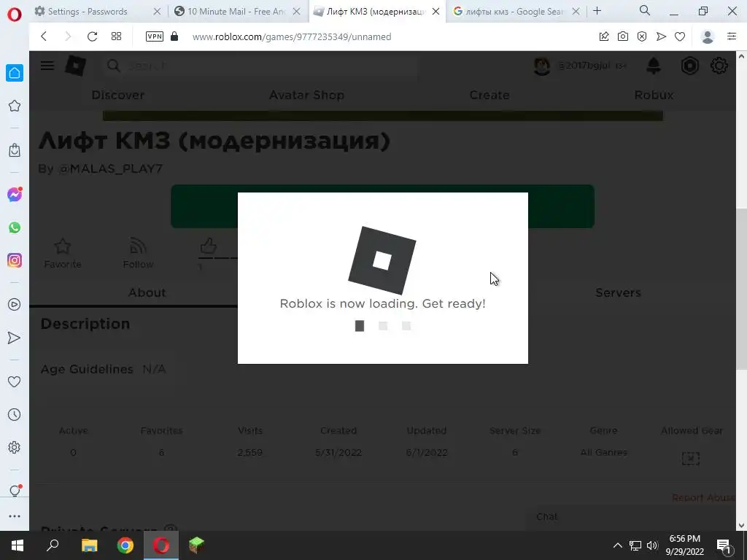747x560 pixels.
Task: Open Opera profile account icon
Action: [x=708, y=36]
